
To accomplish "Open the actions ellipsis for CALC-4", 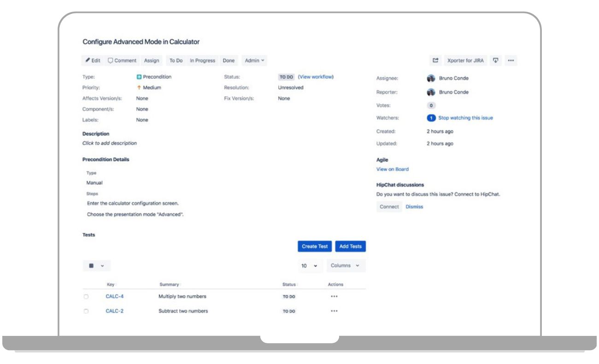I will [x=334, y=296].
